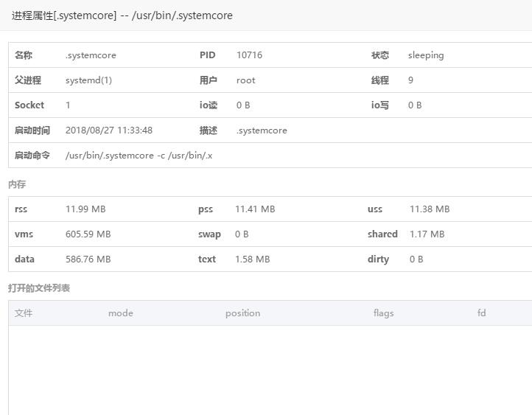Image resolution: width=532 pixels, height=415 pixels.
Task: Select the PID value 10716
Action: [249, 55]
